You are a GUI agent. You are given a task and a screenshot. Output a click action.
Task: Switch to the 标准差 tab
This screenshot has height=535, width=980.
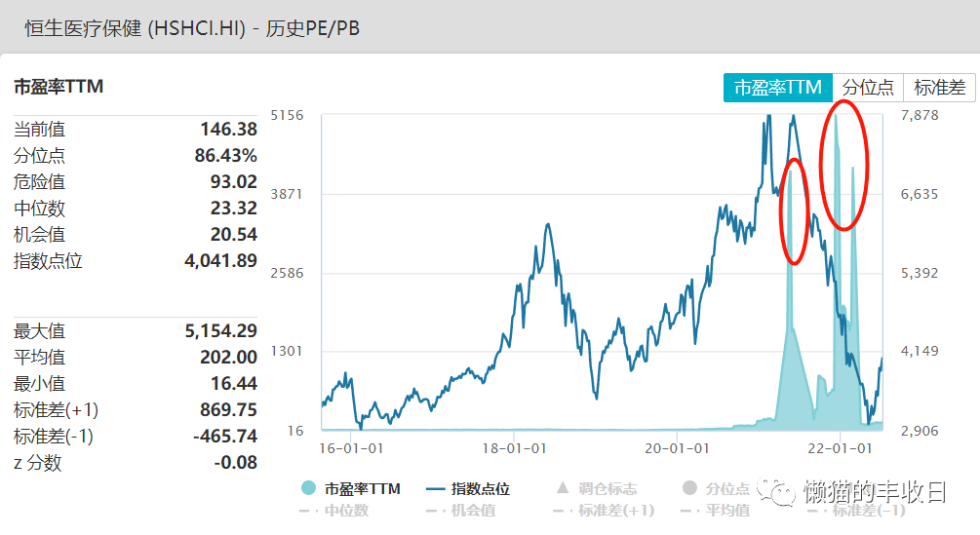pos(939,87)
